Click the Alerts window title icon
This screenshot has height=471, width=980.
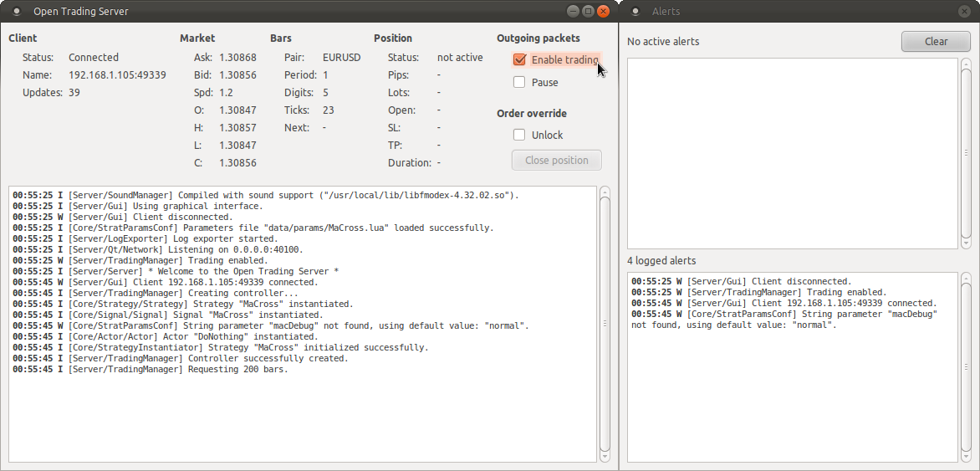pos(635,11)
